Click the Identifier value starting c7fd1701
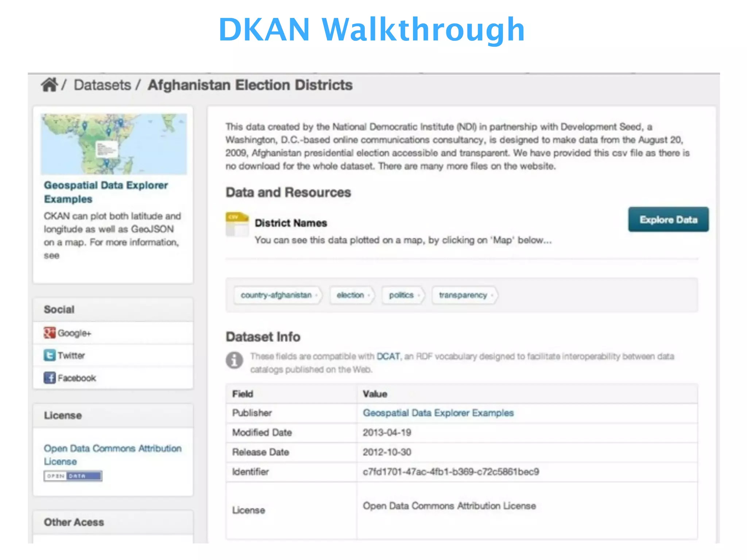747x560 pixels. pyautogui.click(x=451, y=472)
